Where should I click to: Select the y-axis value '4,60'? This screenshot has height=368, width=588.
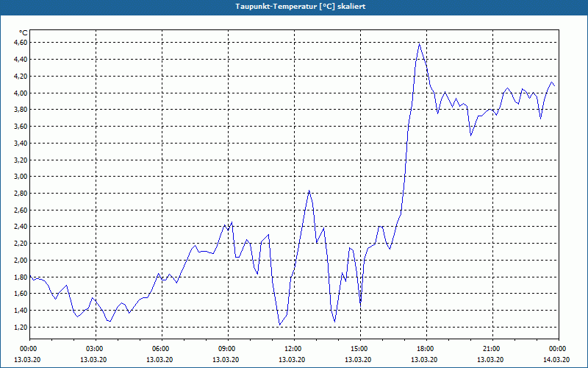pyautogui.click(x=21, y=43)
